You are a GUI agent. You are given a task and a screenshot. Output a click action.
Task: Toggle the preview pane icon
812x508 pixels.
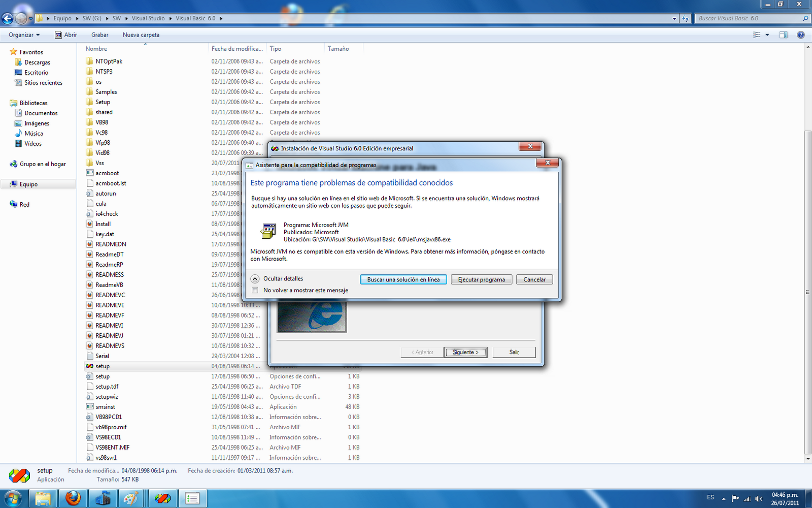tap(784, 35)
